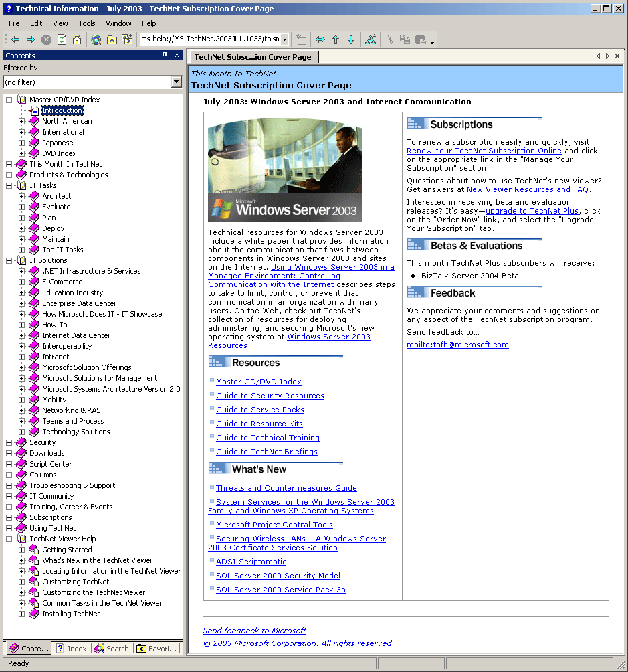Click the Previous topic up arrow
The image size is (628, 672).
336,39
